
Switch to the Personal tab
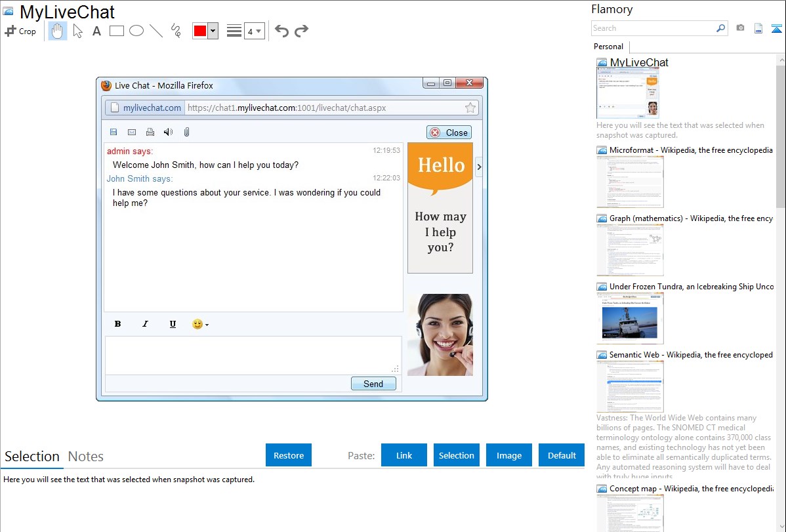pos(609,47)
